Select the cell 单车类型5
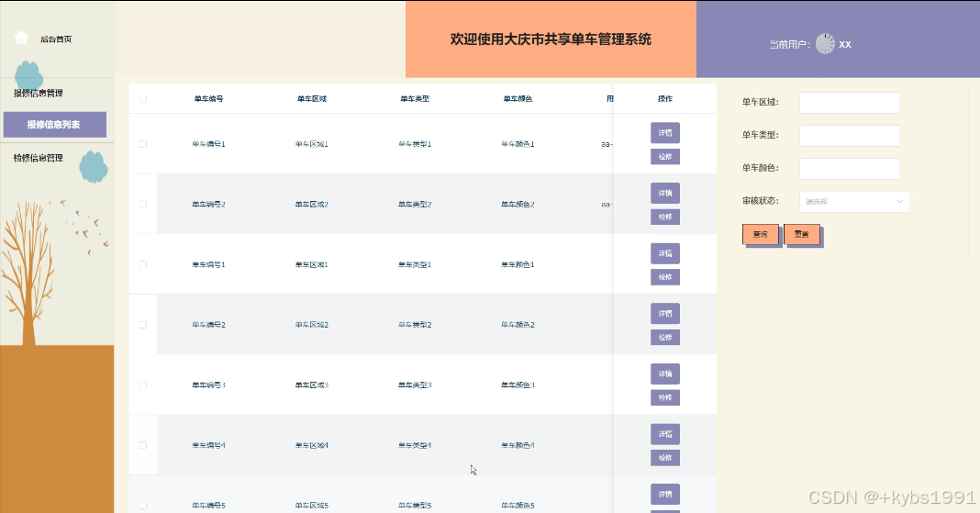Screen dimensions: 980x513 415,506
